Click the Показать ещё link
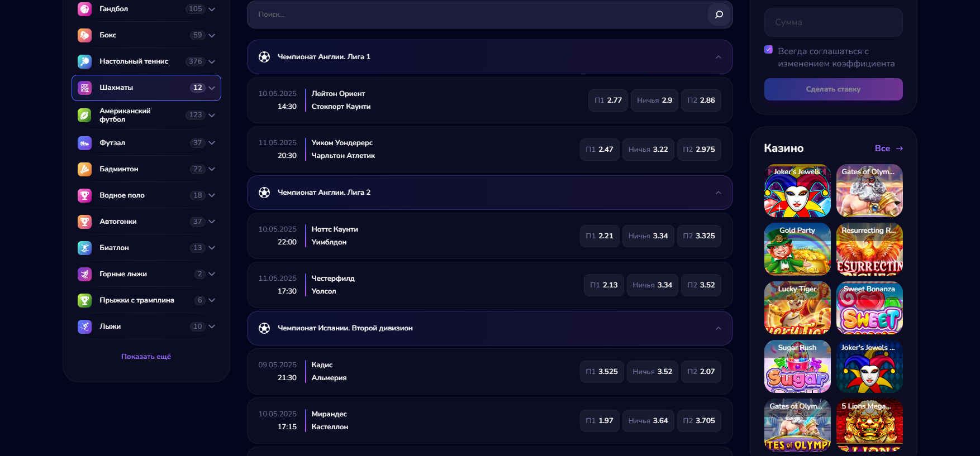The height and width of the screenshot is (456, 980). click(146, 357)
